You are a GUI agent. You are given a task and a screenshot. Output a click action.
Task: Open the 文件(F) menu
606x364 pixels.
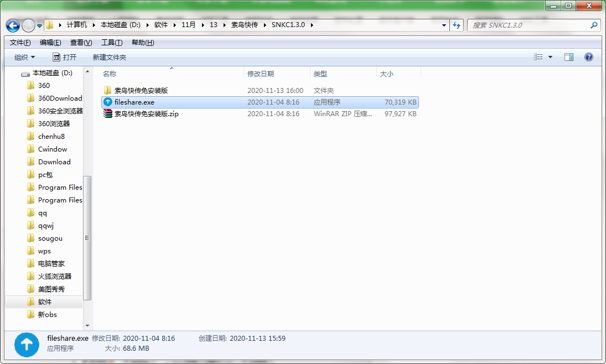(20, 43)
